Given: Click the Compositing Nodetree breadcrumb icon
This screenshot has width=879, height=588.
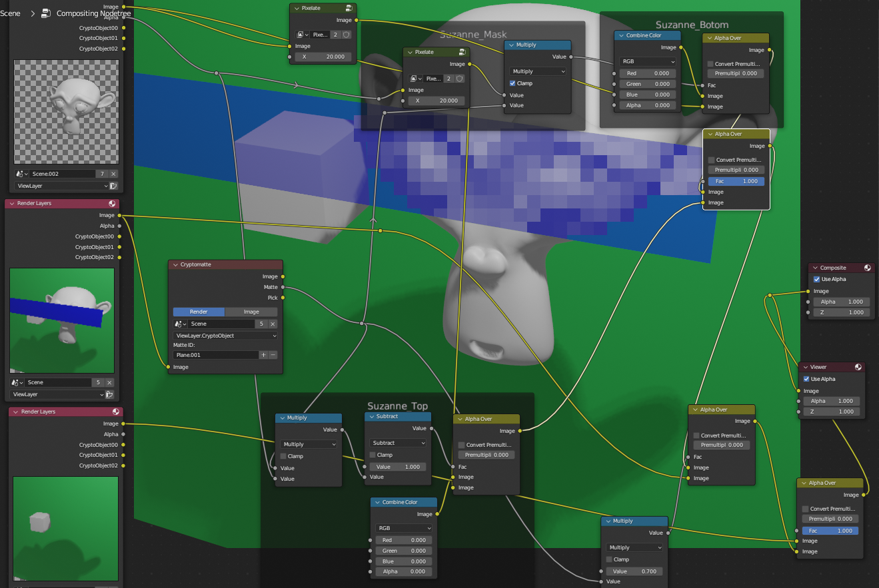Looking at the screenshot, I should (46, 13).
